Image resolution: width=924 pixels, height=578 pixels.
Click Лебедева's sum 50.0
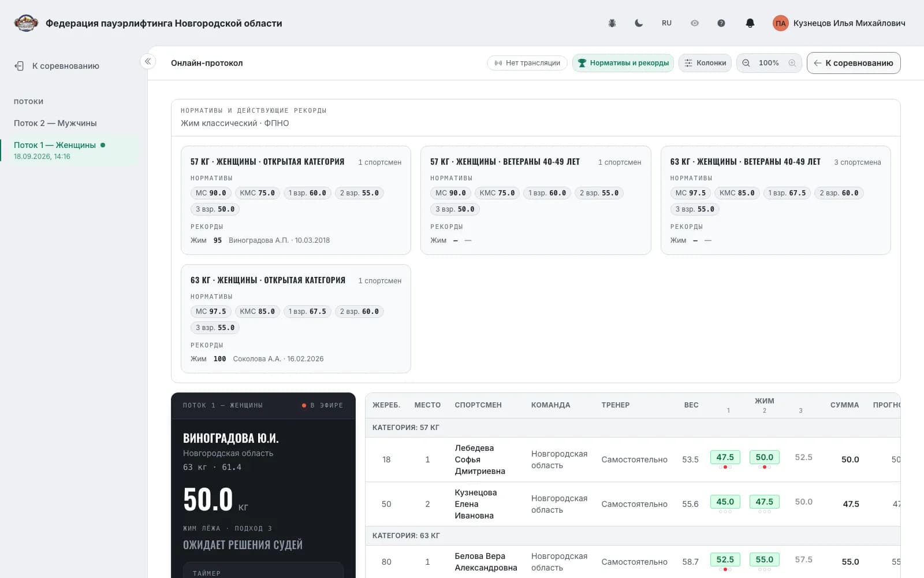pyautogui.click(x=850, y=460)
